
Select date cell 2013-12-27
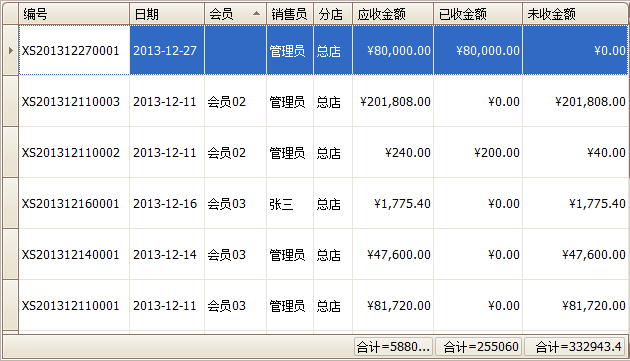pos(167,50)
